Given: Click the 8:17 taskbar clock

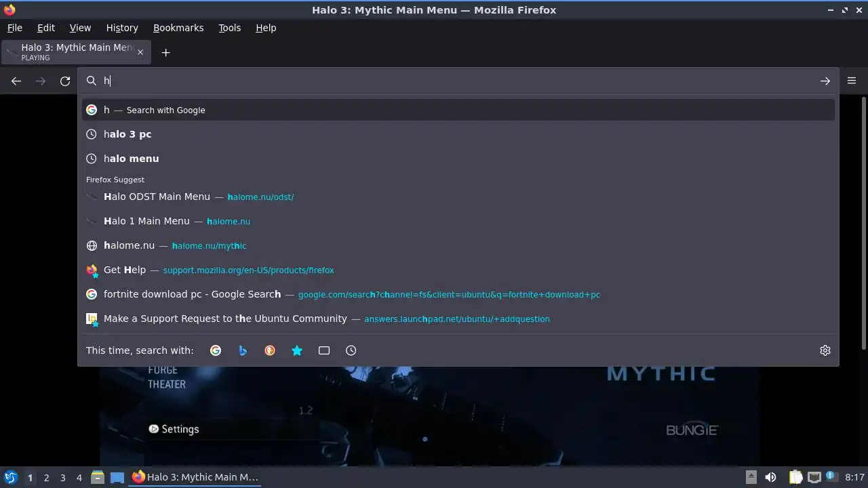Looking at the screenshot, I should click(x=855, y=477).
